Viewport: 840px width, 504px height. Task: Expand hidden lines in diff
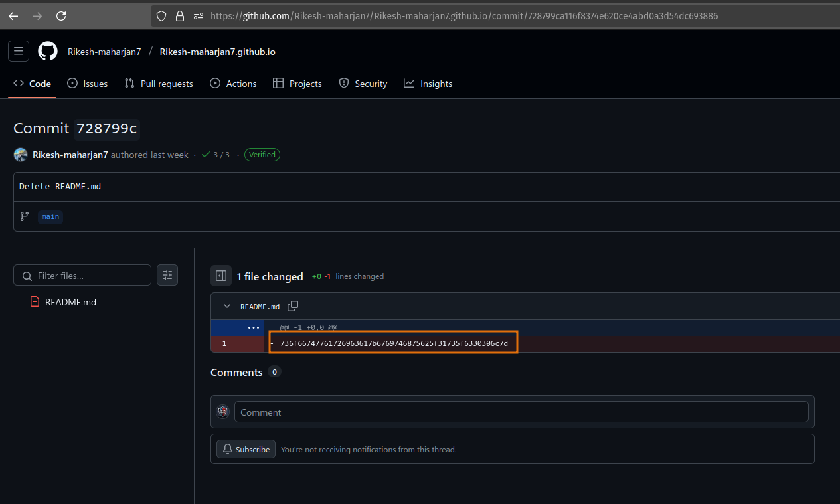pos(253,327)
